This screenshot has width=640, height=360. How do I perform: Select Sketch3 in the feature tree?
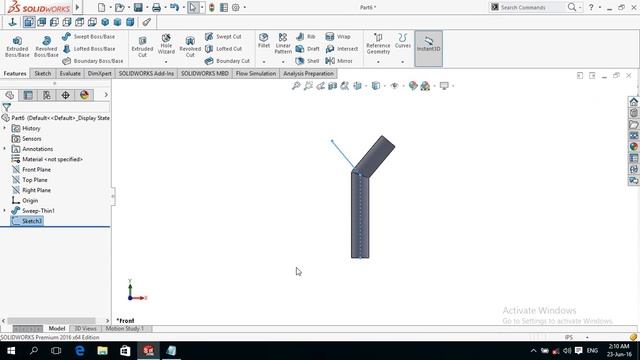[27, 221]
